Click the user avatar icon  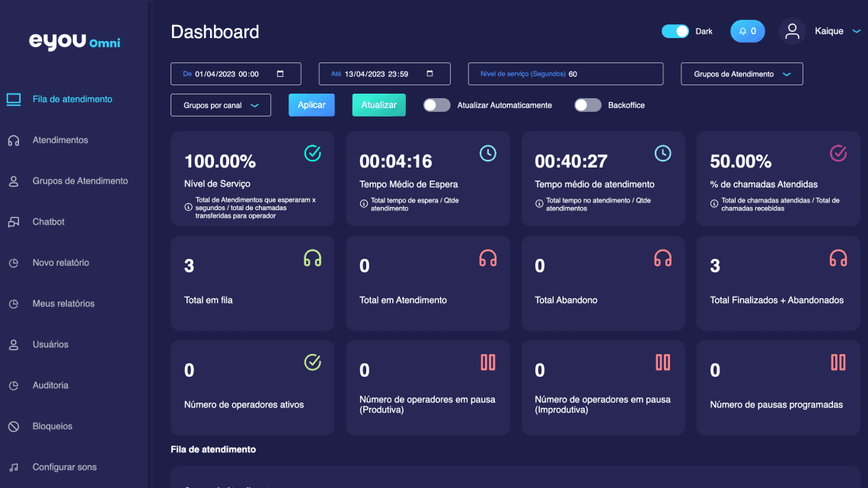point(792,31)
